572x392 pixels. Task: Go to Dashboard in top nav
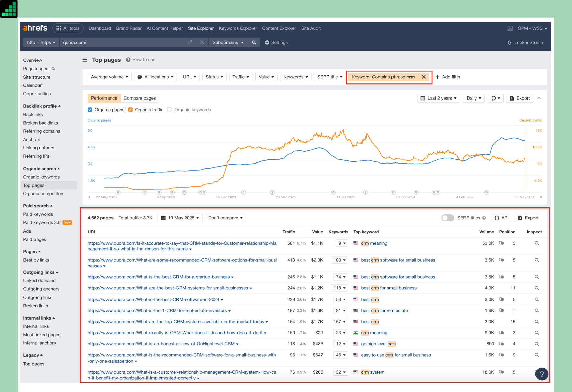pyautogui.click(x=100, y=28)
